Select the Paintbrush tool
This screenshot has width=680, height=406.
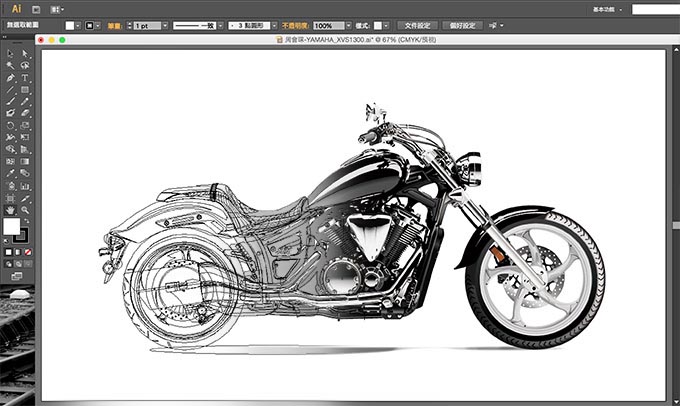point(10,102)
